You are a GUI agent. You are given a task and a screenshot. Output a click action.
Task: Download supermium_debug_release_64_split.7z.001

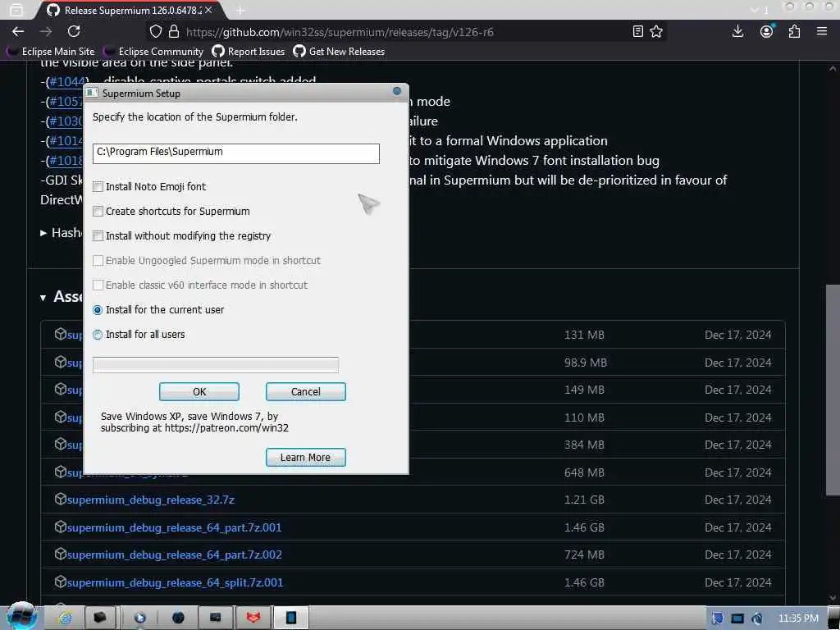(175, 582)
